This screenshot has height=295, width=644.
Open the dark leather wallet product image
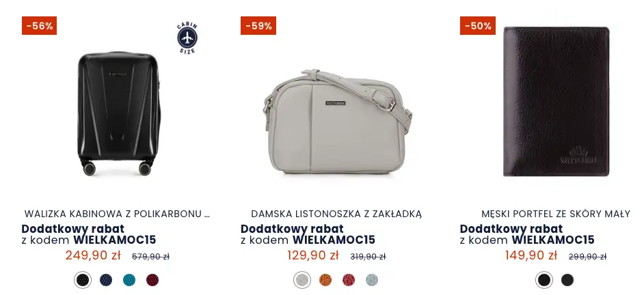coord(556,102)
